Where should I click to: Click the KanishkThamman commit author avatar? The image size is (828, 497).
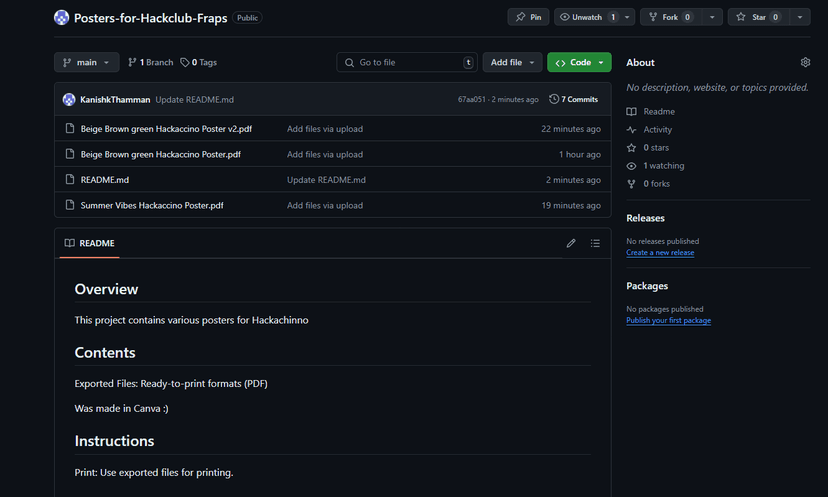69,99
